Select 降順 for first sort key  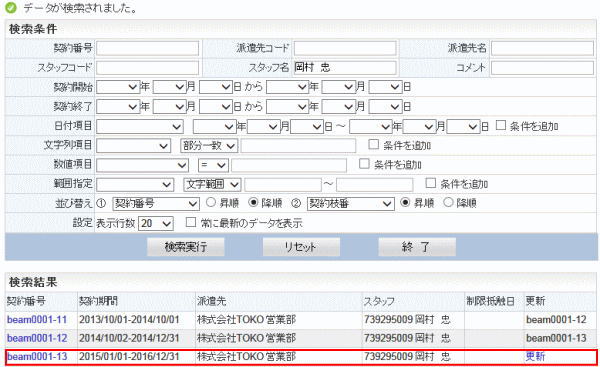click(253, 202)
